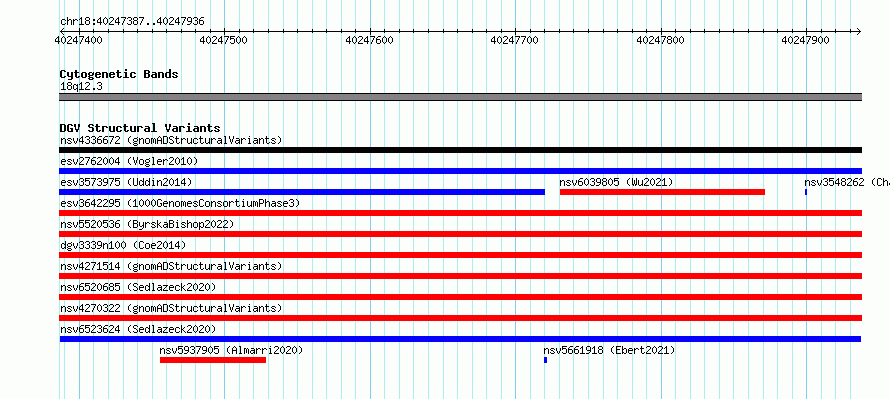Click the red bar under nsv4271514
The image size is (890, 399).
tap(461, 276)
